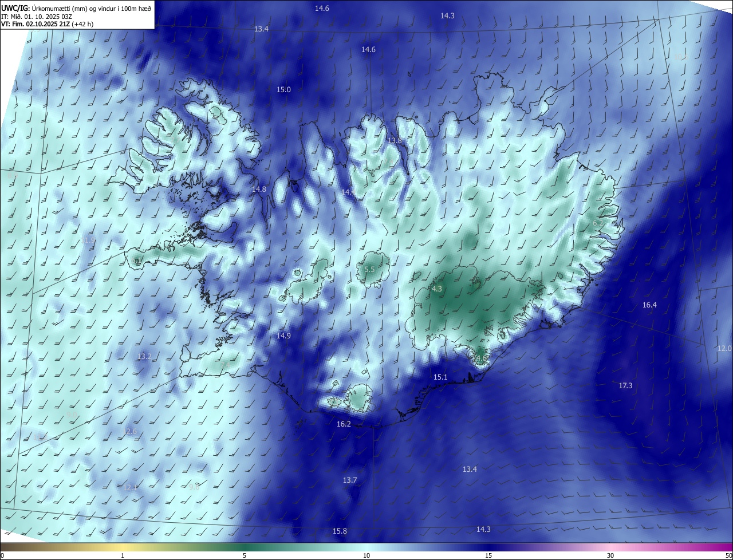Click the 'IT: Mið. 01. 10. 2025 03Z' line
The height and width of the screenshot is (560, 733).
click(37, 16)
